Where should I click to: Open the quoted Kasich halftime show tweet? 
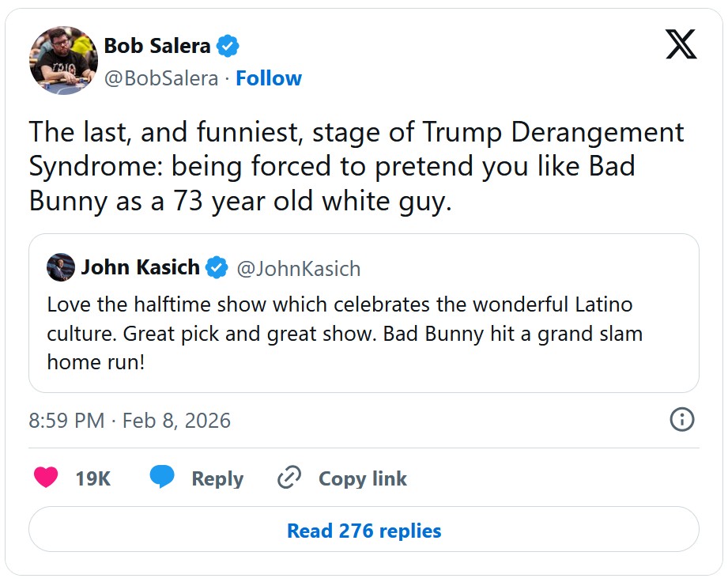[364, 334]
